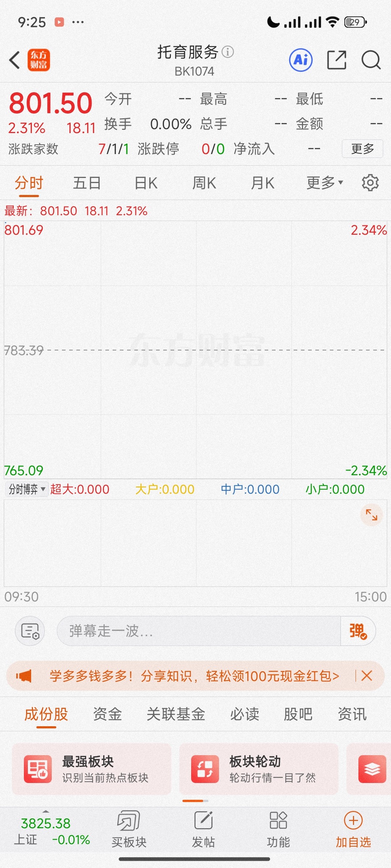Image resolution: width=391 pixels, height=868 pixels.
Task: Tap the share icon in header
Action: pyautogui.click(x=337, y=60)
